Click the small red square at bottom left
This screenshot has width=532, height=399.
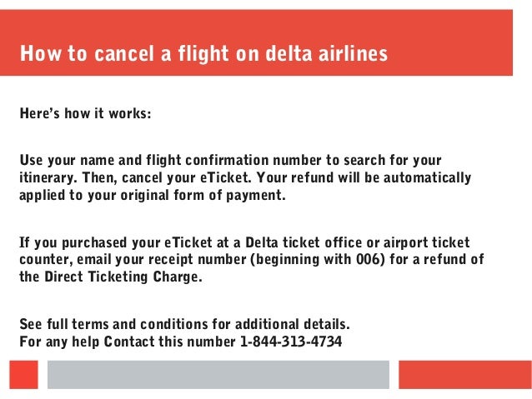[x=23, y=375]
